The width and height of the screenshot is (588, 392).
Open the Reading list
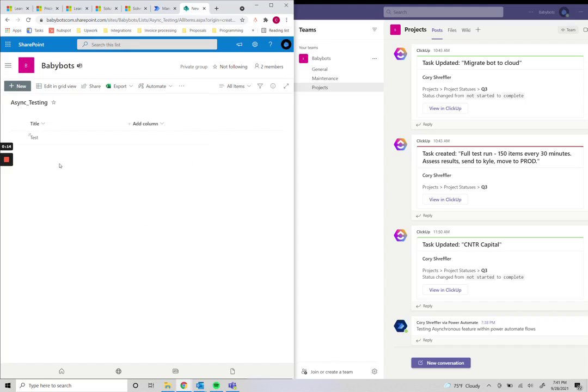[275, 30]
